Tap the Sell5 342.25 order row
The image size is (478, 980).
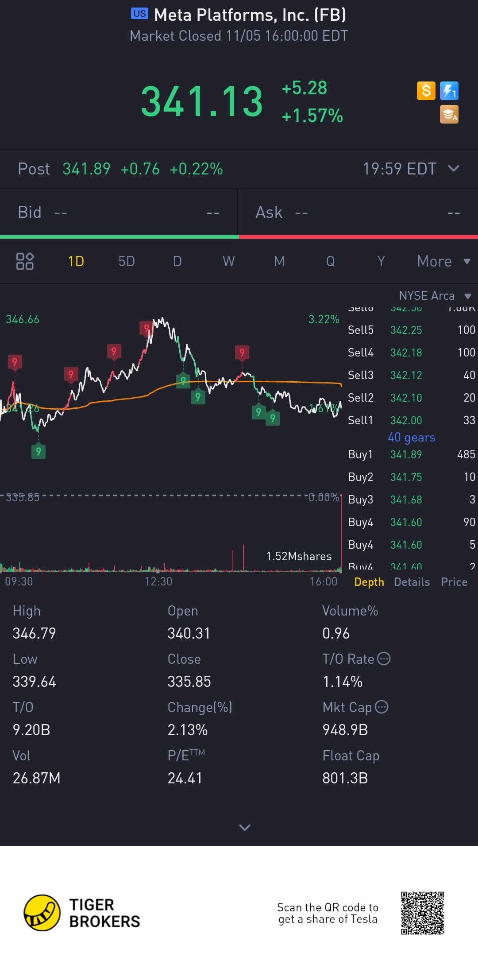(x=412, y=330)
